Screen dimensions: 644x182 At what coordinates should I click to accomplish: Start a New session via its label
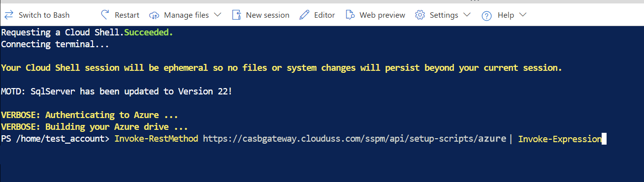coord(268,15)
